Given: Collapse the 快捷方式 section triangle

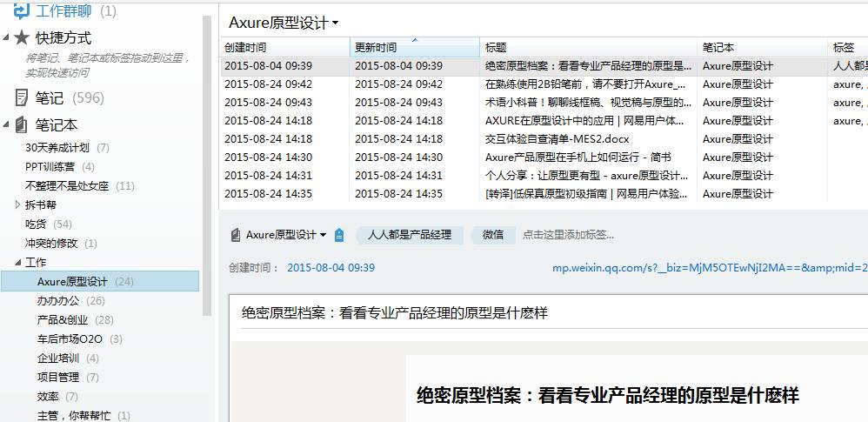Looking at the screenshot, I should point(6,37).
